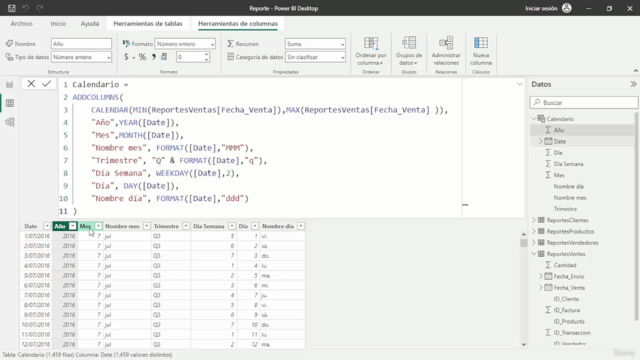This screenshot has height=360, width=640.
Task: Click the Undo arrow icon
Action: point(26,8)
